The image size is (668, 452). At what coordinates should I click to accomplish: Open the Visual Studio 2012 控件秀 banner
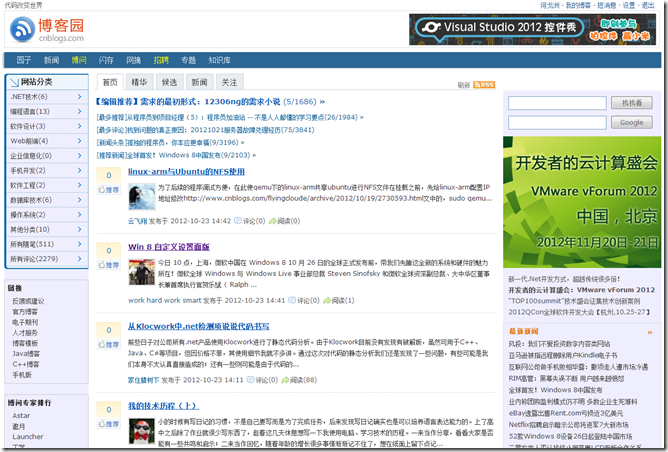(533, 29)
